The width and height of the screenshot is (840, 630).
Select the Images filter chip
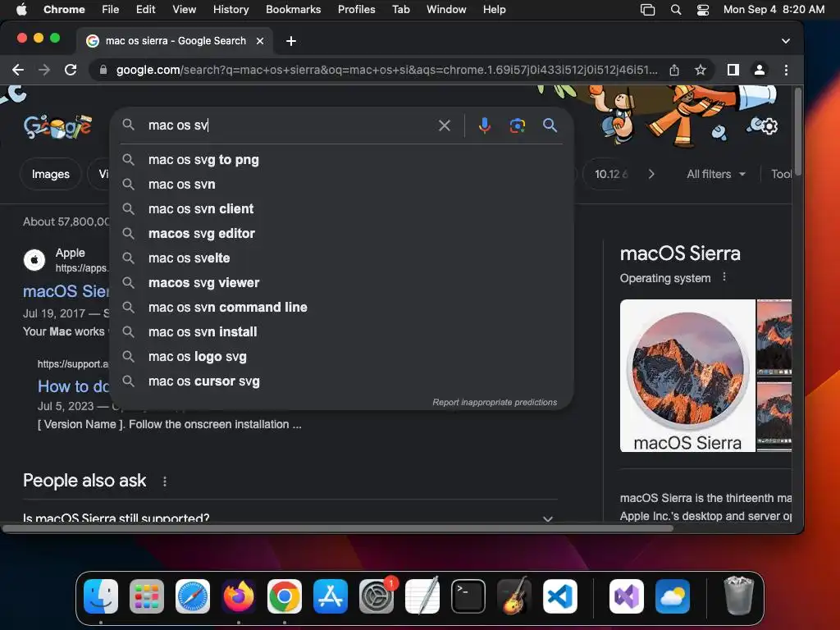50,174
